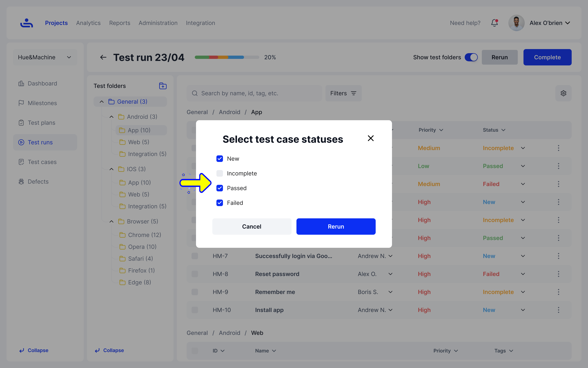Click the search magnifier icon
This screenshot has width=588, height=368.
tap(195, 93)
